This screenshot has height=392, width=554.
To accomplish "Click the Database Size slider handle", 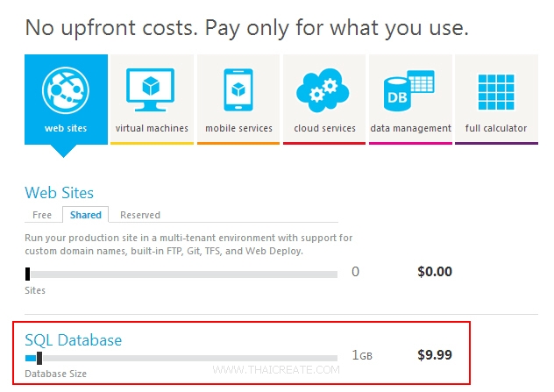I will pos(39,358).
